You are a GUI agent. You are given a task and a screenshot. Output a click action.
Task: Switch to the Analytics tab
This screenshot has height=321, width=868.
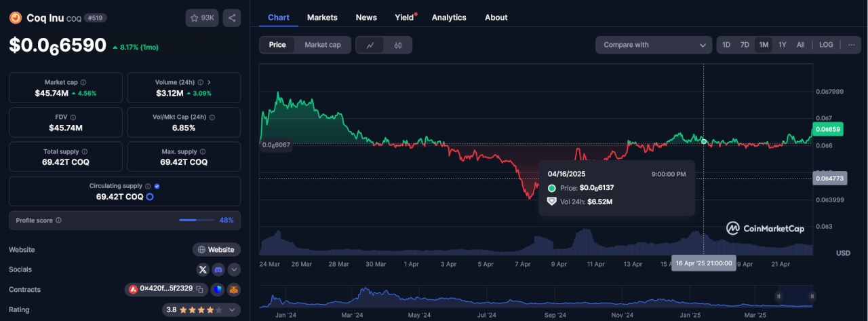point(449,18)
